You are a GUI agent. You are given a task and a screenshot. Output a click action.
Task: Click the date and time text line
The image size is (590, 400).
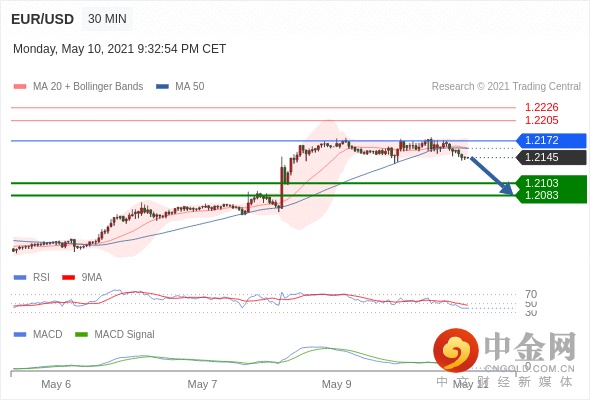tap(120, 49)
